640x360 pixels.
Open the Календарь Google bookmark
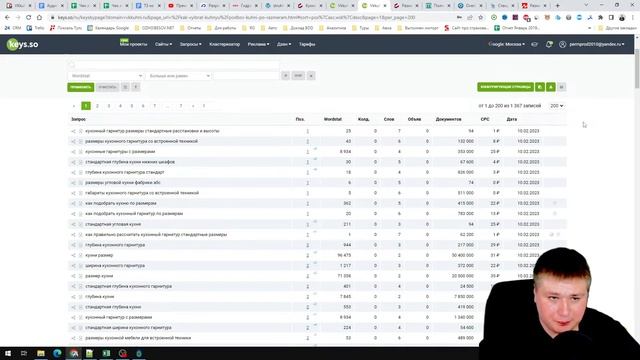(x=108, y=28)
